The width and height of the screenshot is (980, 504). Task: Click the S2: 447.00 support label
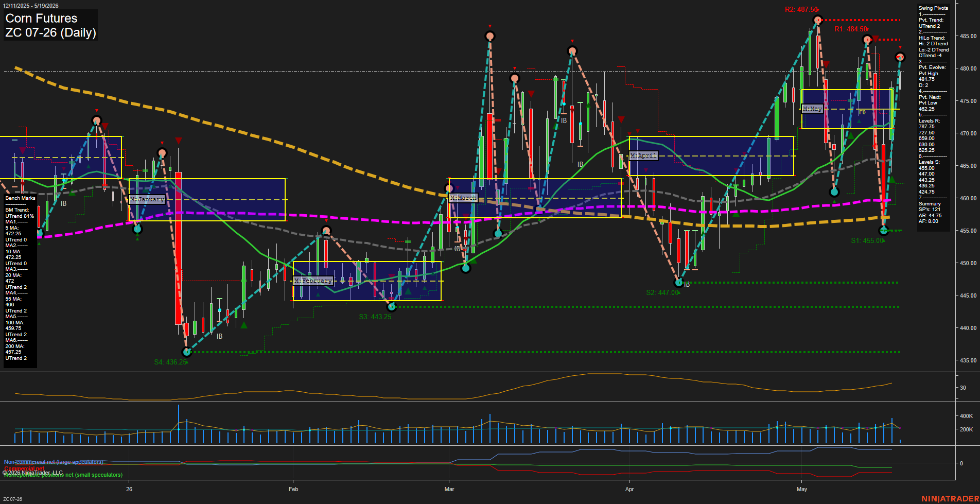click(662, 292)
